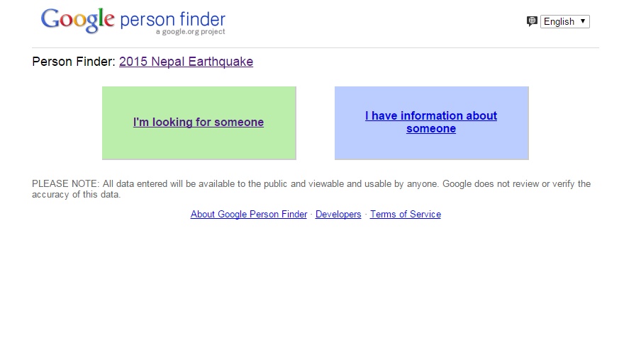Click empty green area of looking-for box
Image resolution: width=624 pixels, height=364 pixels.
199,145
